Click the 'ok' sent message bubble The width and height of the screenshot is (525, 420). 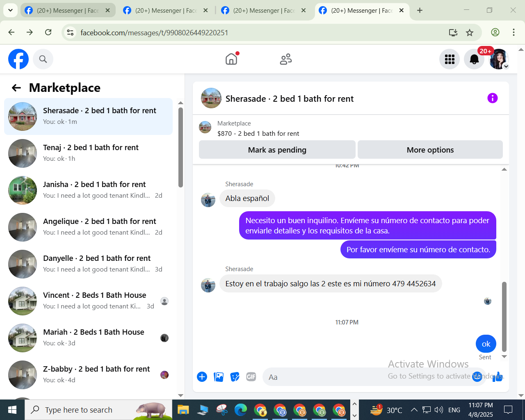(486, 344)
